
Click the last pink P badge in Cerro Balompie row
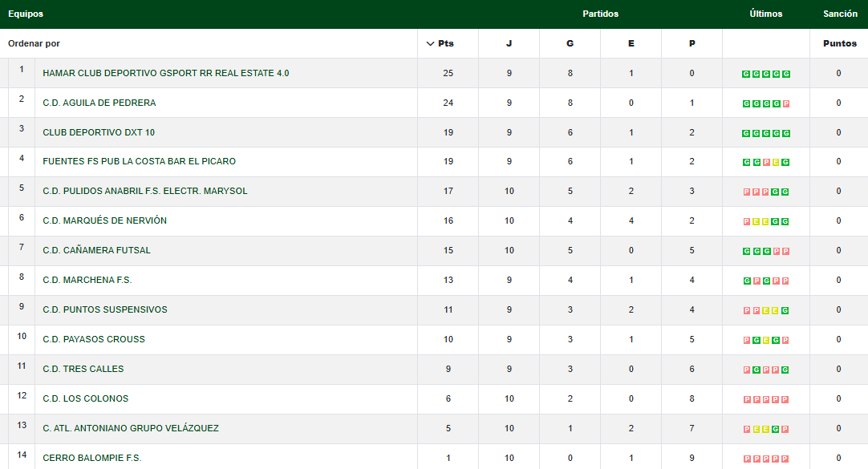[x=786, y=459]
